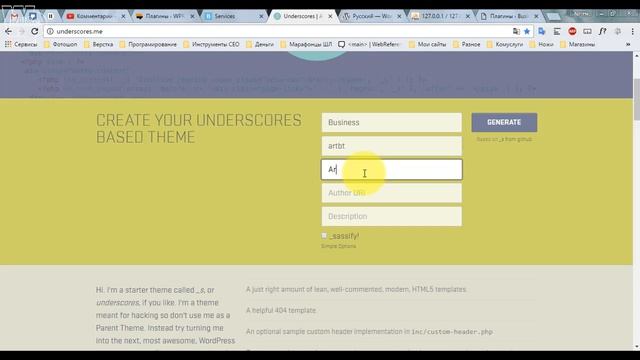Screen dimensions: 640x360
Task: Click the browser forward arrow
Action: coord(22,31)
